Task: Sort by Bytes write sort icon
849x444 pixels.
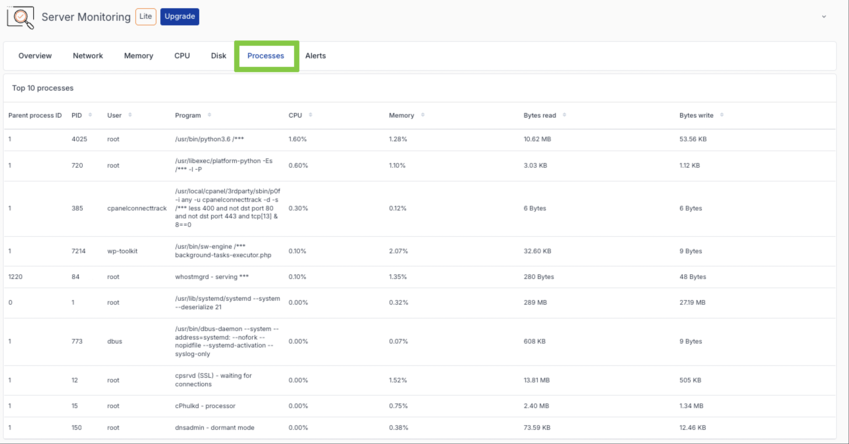Action: tap(720, 115)
